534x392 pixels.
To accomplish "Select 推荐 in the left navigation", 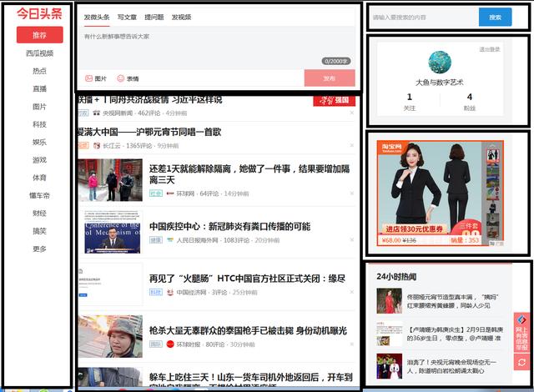I will pos(40,35).
